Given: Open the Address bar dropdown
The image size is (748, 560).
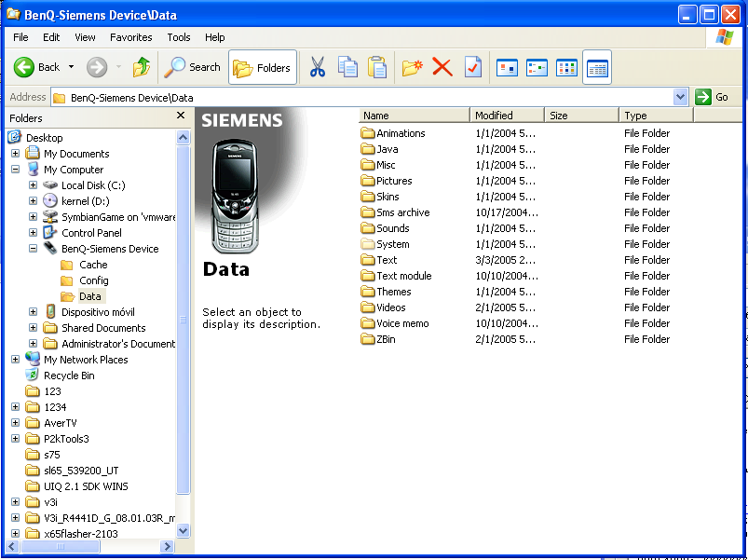Looking at the screenshot, I should [680, 97].
